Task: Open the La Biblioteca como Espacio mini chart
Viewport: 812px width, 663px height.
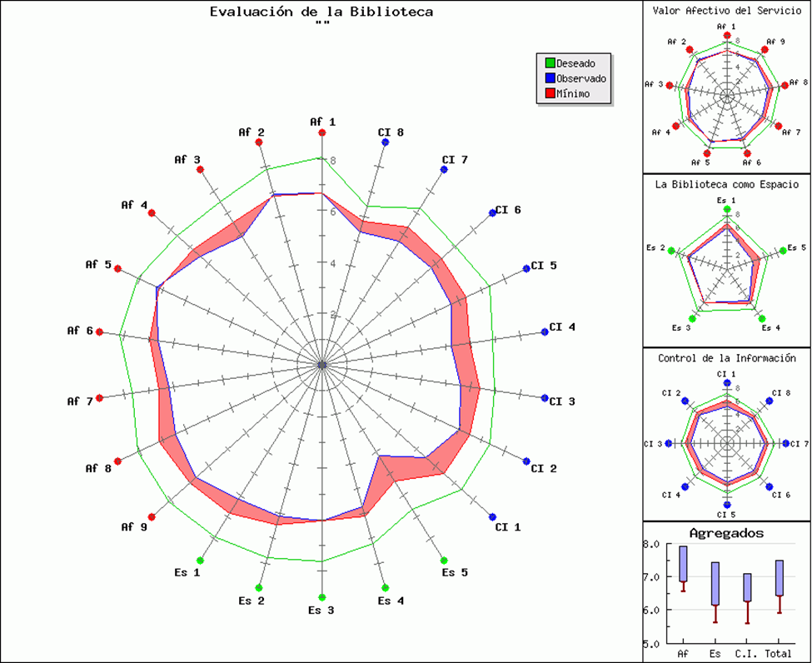Action: point(727,261)
